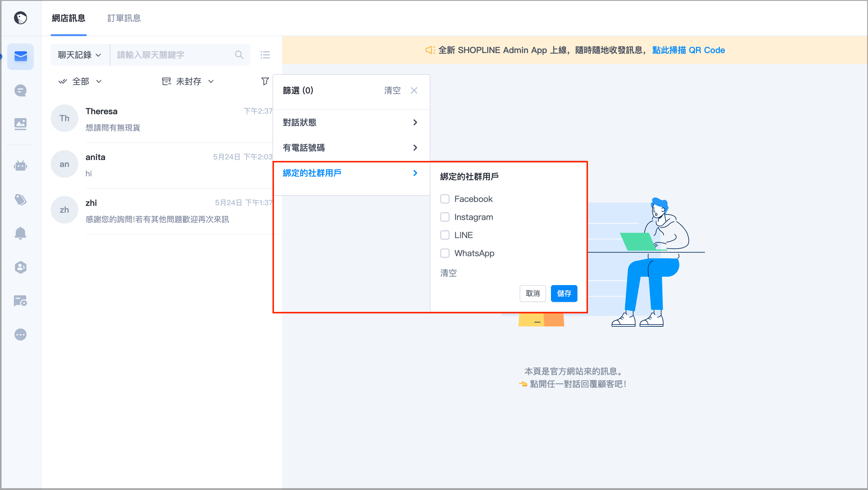Click the 儲存 button
The width and height of the screenshot is (868, 490).
click(x=564, y=294)
